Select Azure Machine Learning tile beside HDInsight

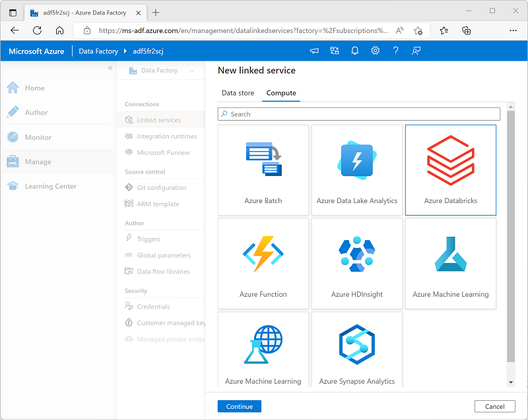451,264
